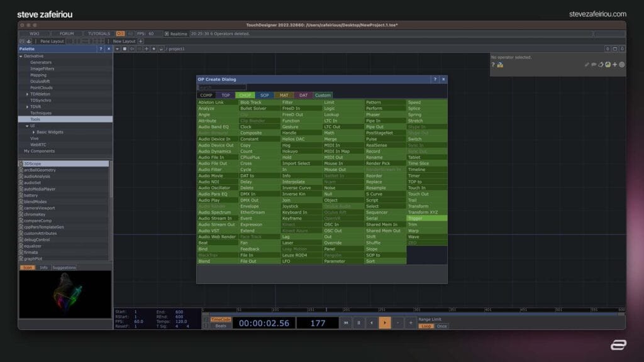Open the TUTORIALS link
644x362 pixels.
pyautogui.click(x=99, y=34)
